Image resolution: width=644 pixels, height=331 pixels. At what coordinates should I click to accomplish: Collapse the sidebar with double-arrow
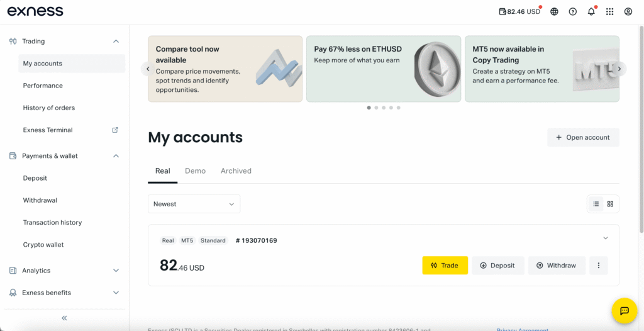64,318
